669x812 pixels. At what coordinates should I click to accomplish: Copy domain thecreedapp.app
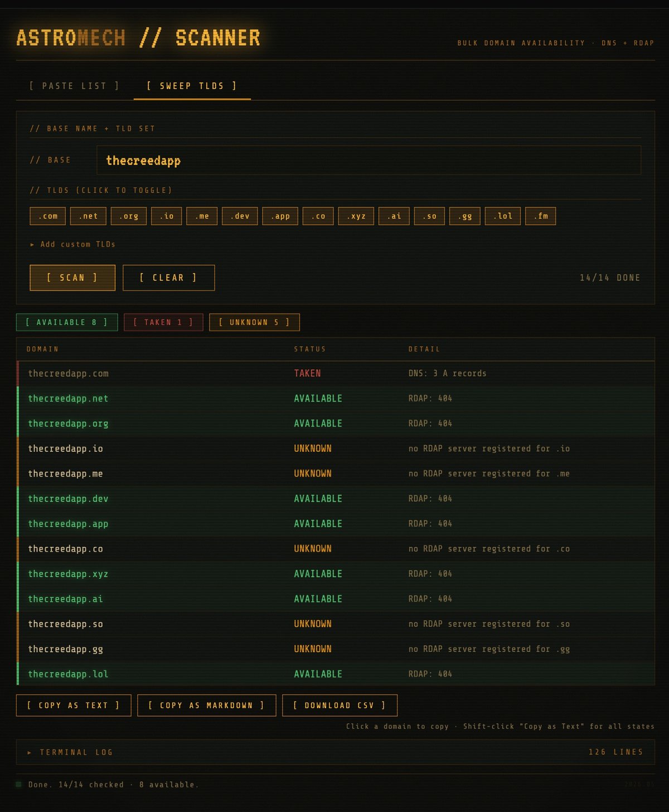coord(68,524)
